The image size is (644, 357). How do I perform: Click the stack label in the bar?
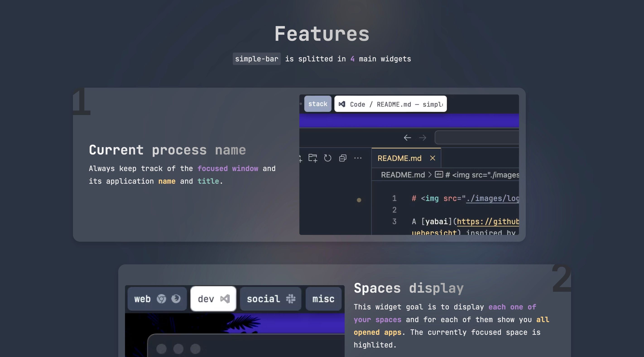coord(317,104)
